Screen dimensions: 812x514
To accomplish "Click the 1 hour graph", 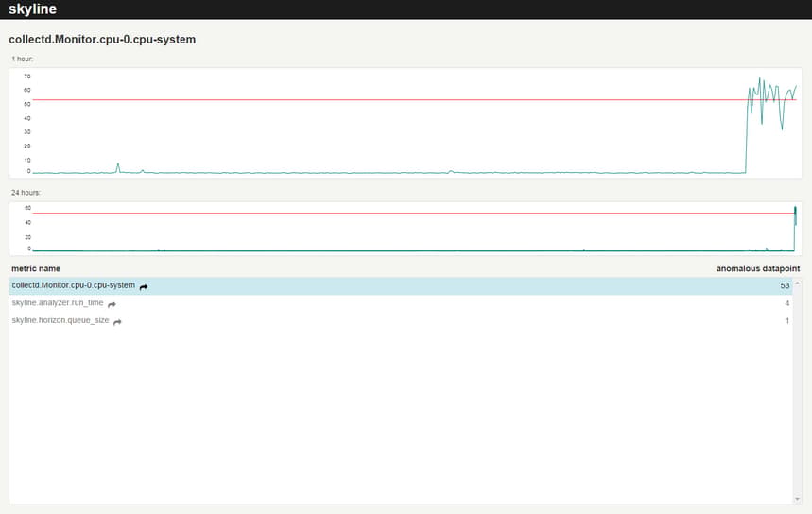I will [x=406, y=123].
